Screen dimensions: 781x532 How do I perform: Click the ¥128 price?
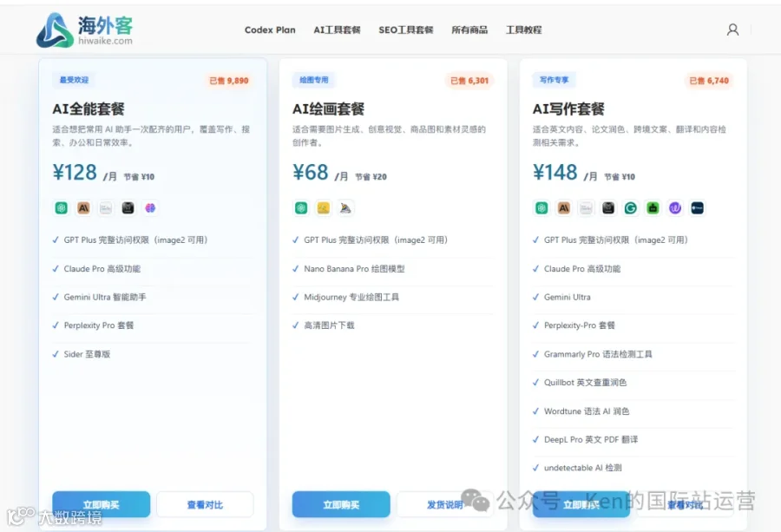[x=75, y=173]
